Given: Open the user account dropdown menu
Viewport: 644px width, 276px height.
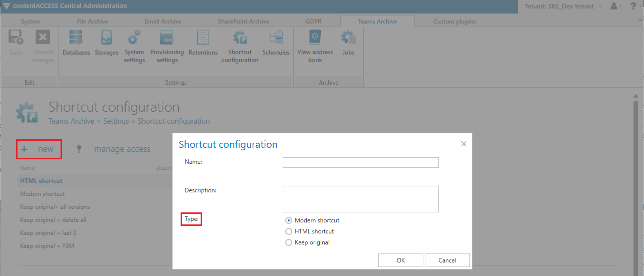Looking at the screenshot, I should click(x=616, y=7).
